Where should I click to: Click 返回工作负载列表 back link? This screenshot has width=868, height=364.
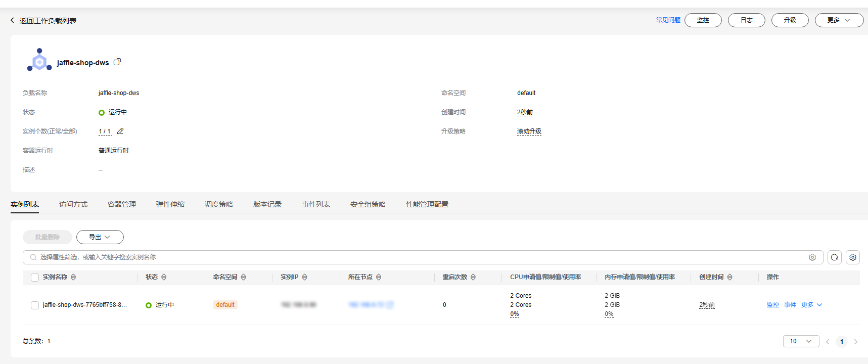pyautogui.click(x=48, y=21)
